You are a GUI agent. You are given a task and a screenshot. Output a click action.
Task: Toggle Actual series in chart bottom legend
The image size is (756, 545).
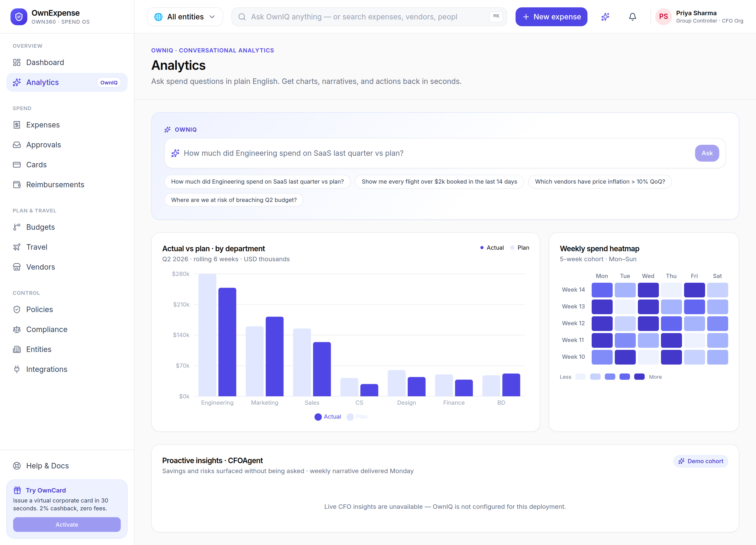(328, 417)
